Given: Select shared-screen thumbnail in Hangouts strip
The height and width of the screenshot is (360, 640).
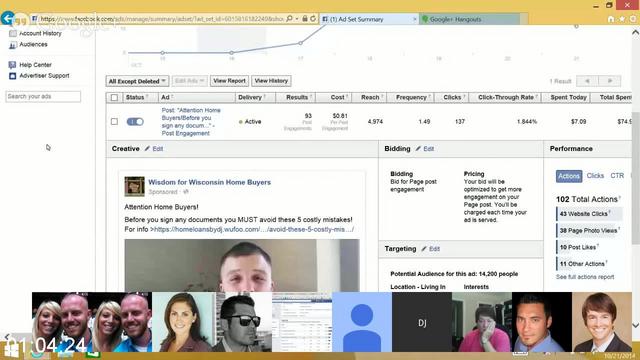Looking at the screenshot, I should (302, 322).
